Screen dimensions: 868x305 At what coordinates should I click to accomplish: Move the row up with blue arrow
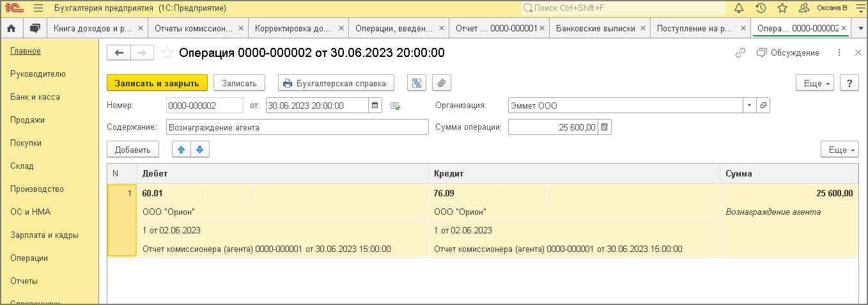(181, 150)
